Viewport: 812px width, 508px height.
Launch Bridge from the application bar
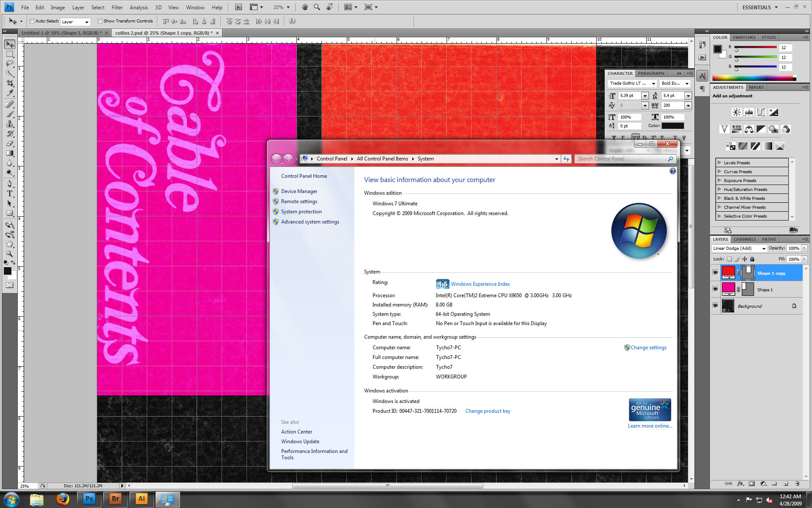pos(239,7)
